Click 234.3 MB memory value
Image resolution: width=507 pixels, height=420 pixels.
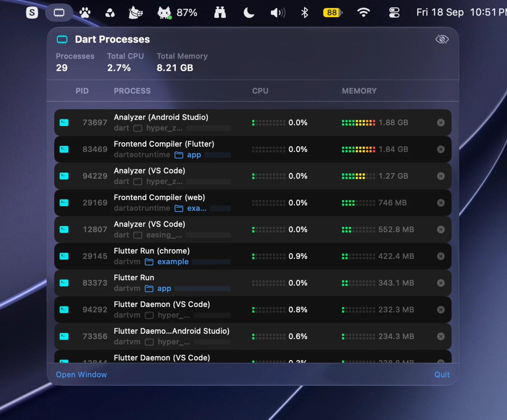coord(396,337)
